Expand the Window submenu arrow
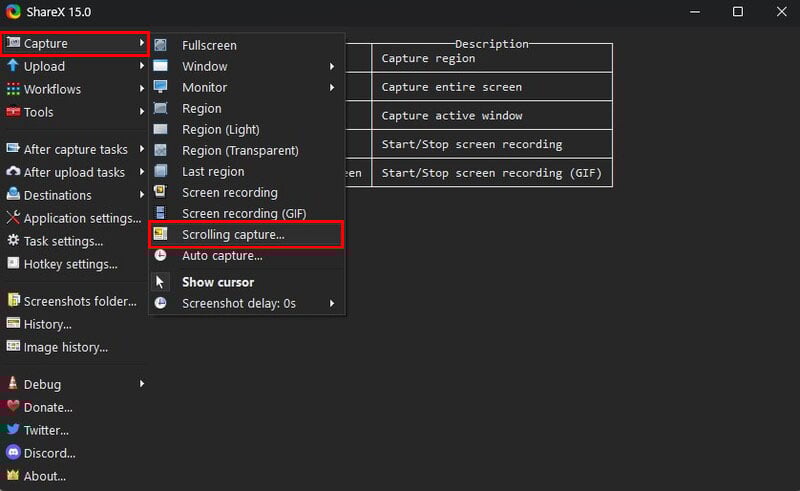 [x=332, y=66]
